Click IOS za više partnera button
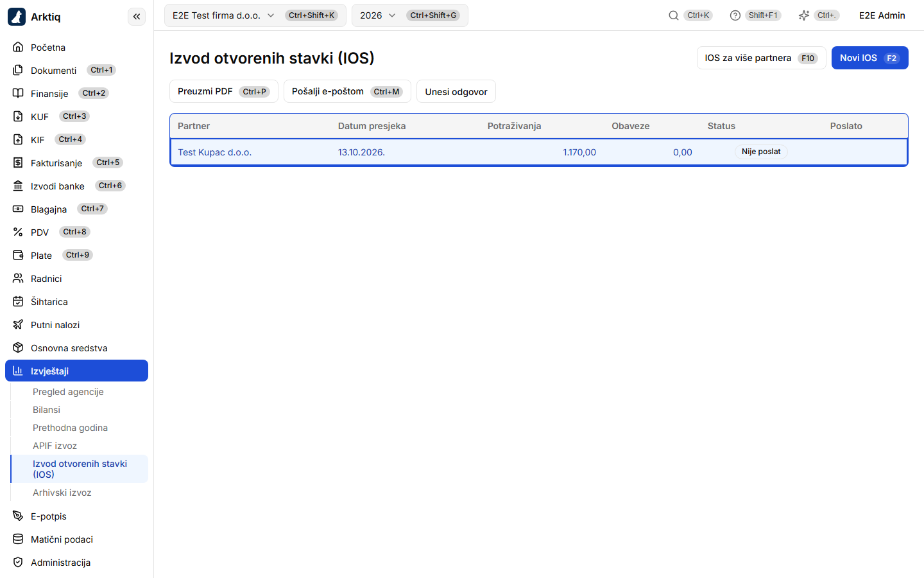The image size is (924, 578). tap(761, 58)
